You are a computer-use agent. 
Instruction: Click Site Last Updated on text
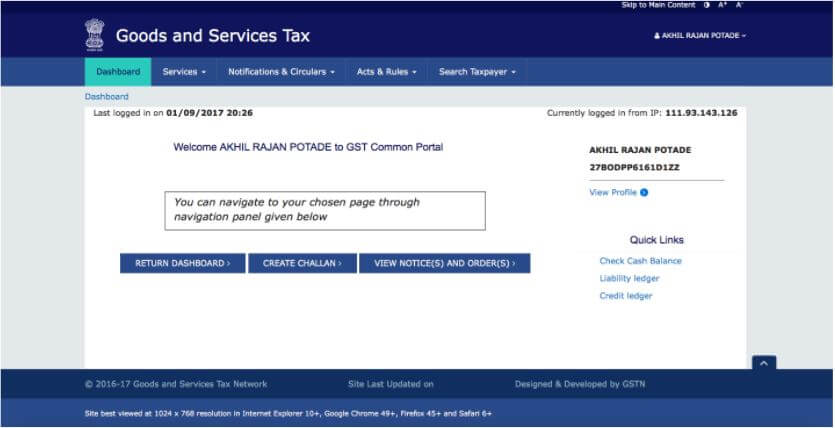coord(391,384)
